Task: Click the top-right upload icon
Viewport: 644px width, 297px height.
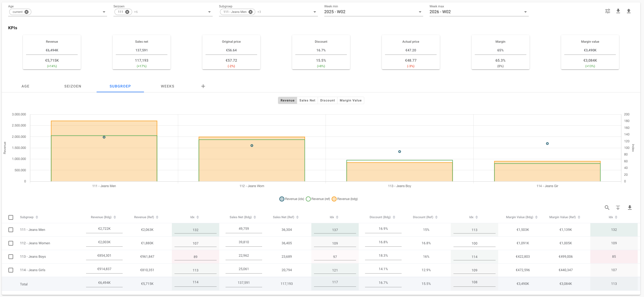Action: coord(629,11)
